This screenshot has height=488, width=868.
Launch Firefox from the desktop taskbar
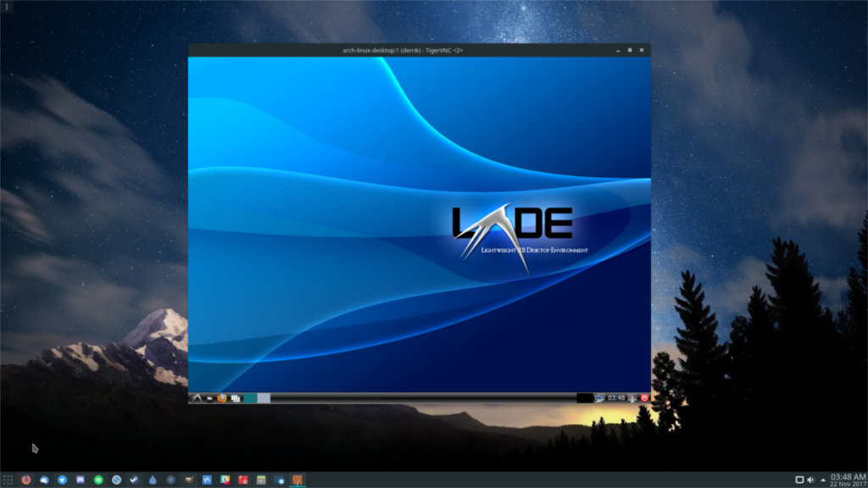[25, 480]
